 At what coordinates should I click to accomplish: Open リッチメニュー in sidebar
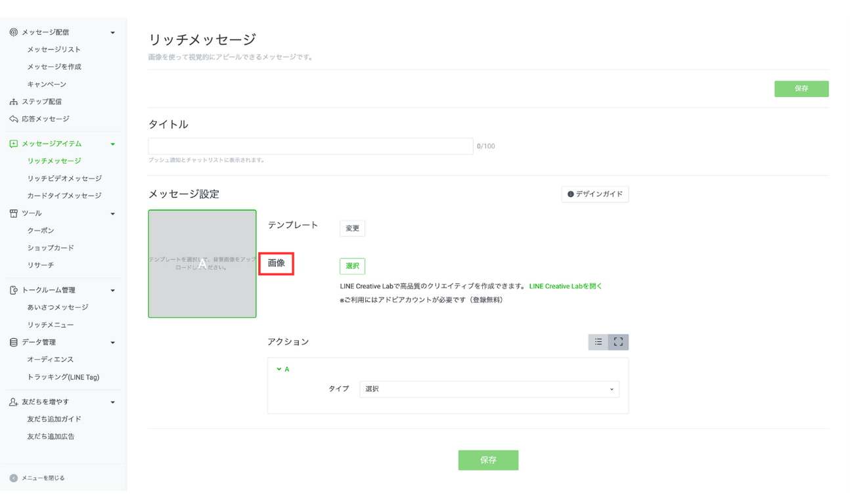[x=51, y=325]
